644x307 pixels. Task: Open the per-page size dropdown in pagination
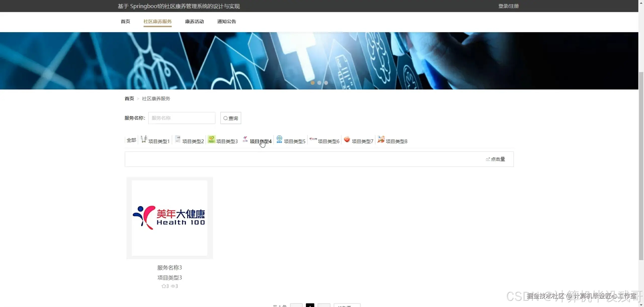coord(347,305)
